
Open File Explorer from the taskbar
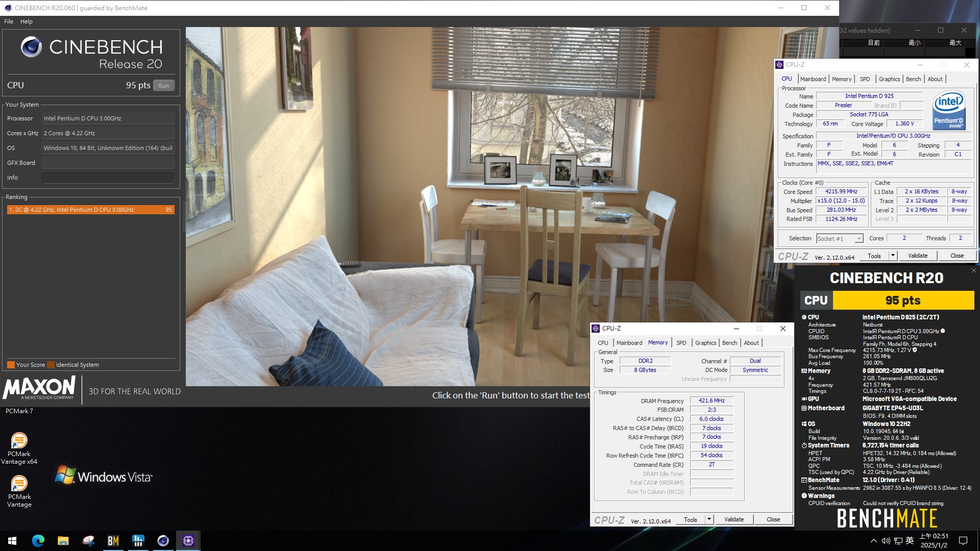[63, 541]
